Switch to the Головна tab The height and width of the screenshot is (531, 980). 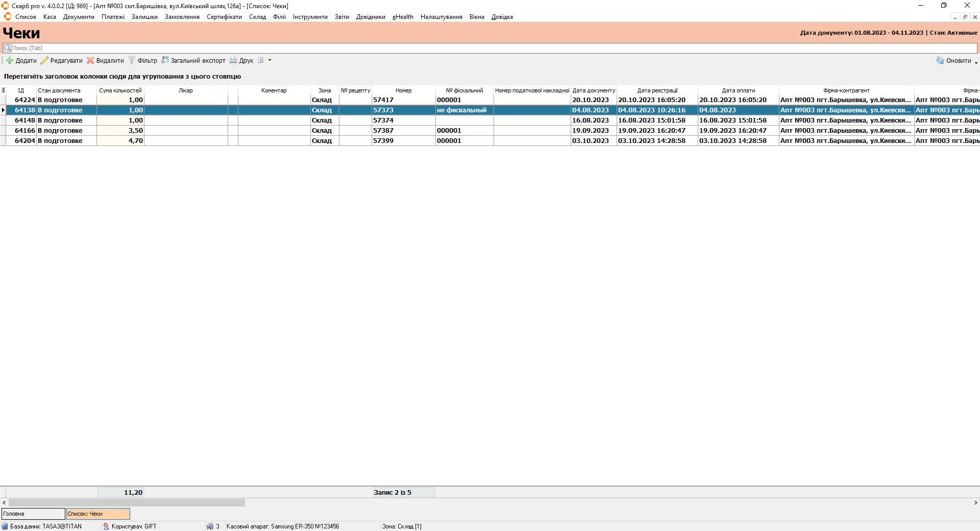click(x=33, y=514)
